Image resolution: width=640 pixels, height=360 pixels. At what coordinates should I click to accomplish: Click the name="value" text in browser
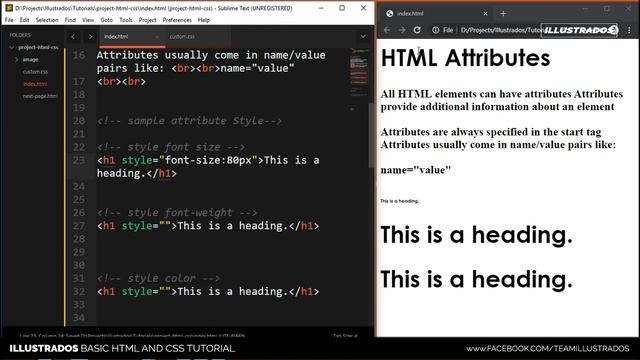[416, 170]
